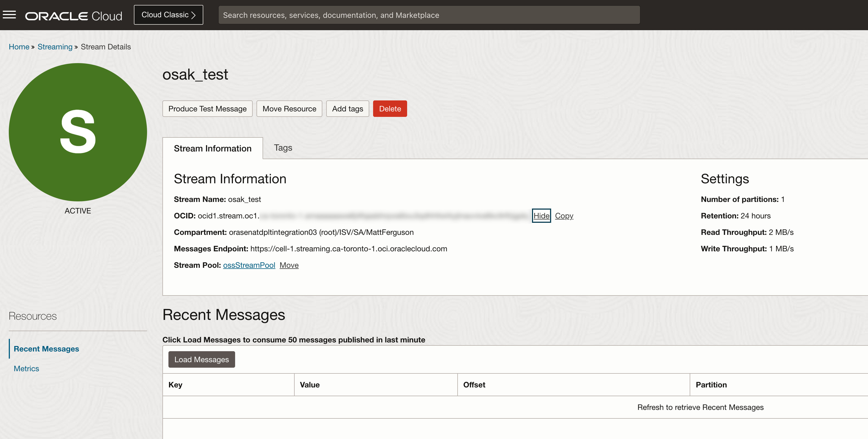Click Produce Test Message button
Image resolution: width=868 pixels, height=439 pixels.
[x=207, y=108]
